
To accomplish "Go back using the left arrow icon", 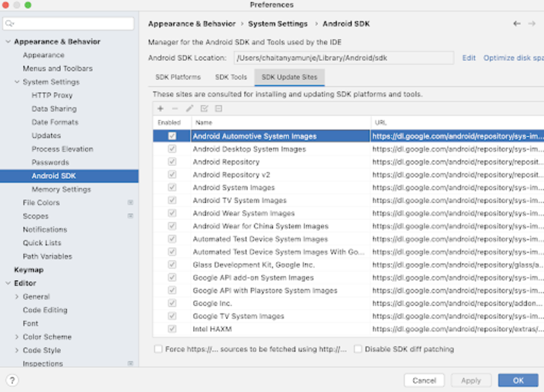I will [517, 24].
